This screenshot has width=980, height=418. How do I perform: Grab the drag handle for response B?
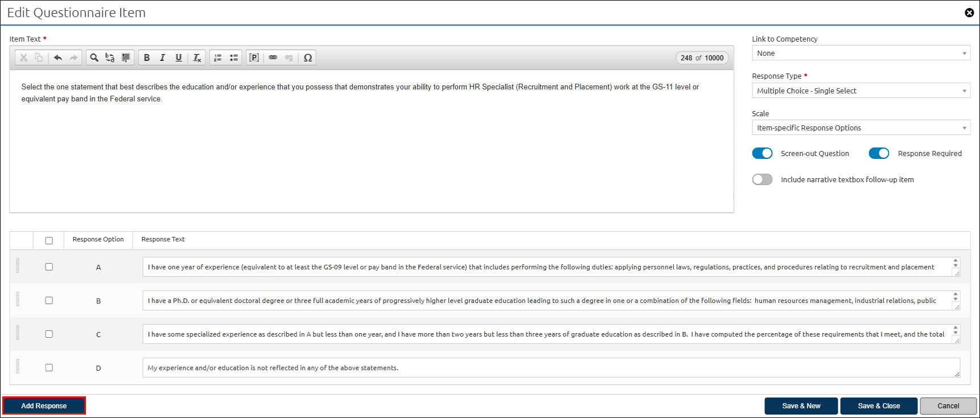[x=18, y=300]
